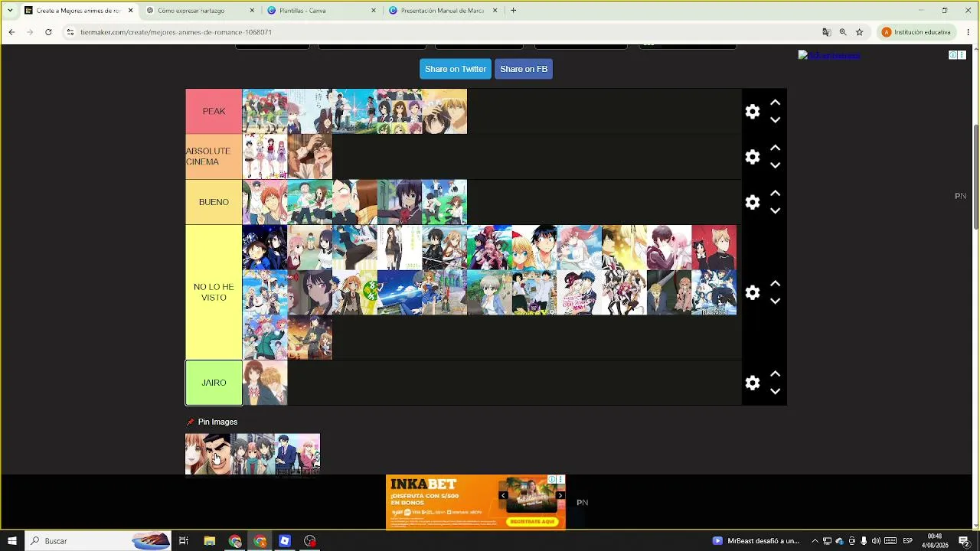Bookmark this page with the star icon
The height and width of the screenshot is (551, 980).
[x=860, y=32]
